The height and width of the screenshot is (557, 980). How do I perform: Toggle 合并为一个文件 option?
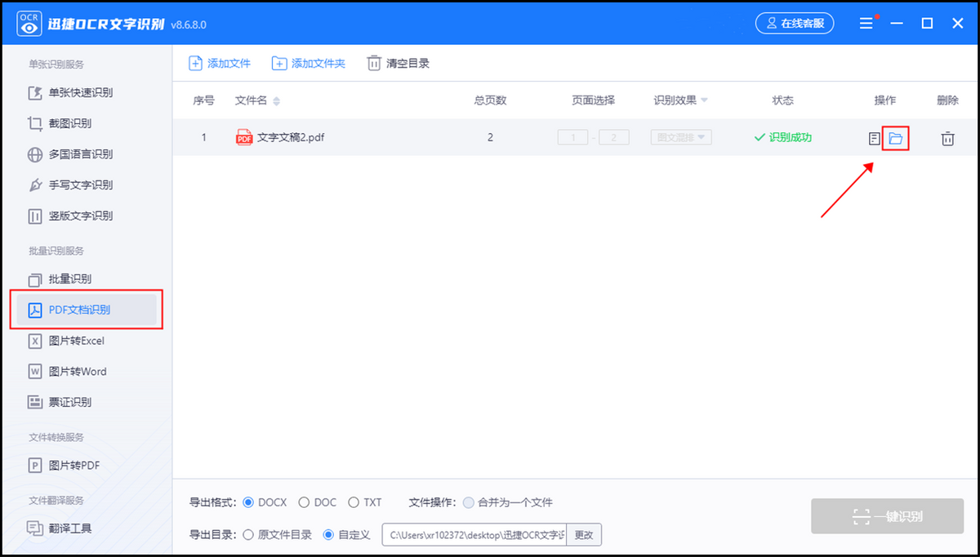(x=508, y=502)
